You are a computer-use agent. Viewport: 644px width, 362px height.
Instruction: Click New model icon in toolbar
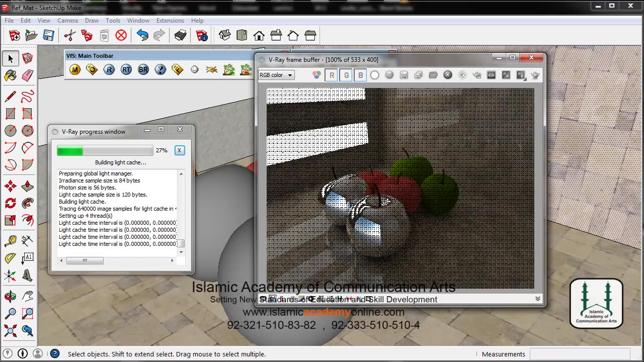coord(15,35)
